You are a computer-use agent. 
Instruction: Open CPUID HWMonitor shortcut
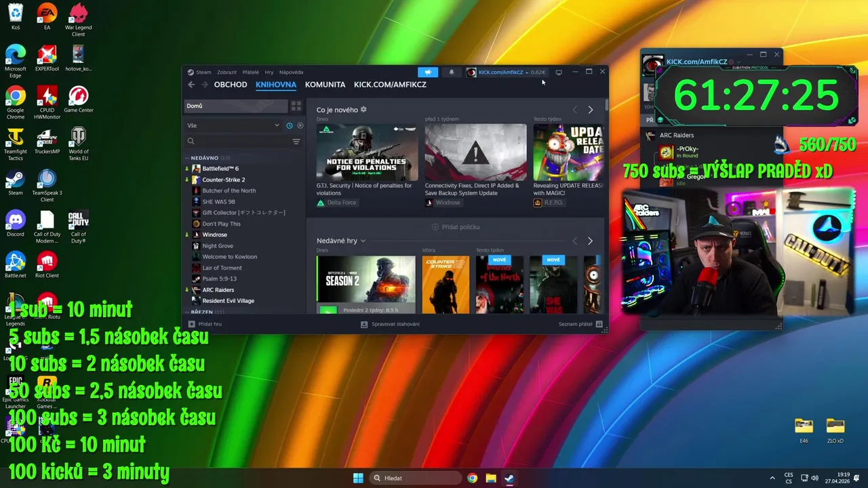click(x=47, y=101)
